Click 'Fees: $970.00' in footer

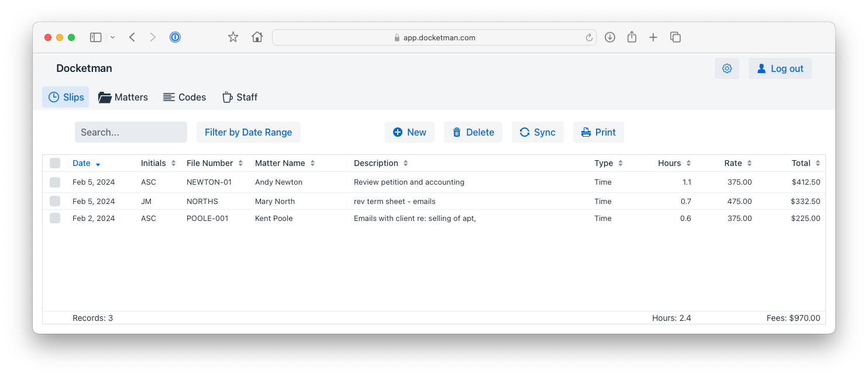[x=793, y=318]
